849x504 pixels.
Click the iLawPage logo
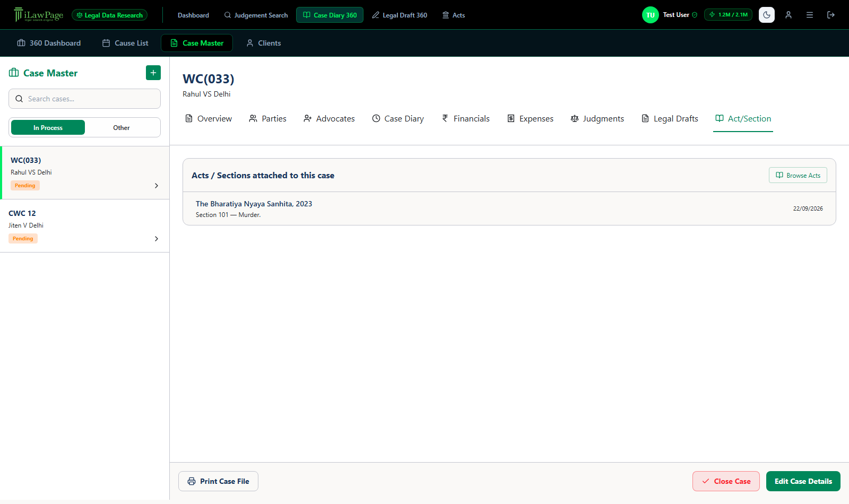click(39, 15)
